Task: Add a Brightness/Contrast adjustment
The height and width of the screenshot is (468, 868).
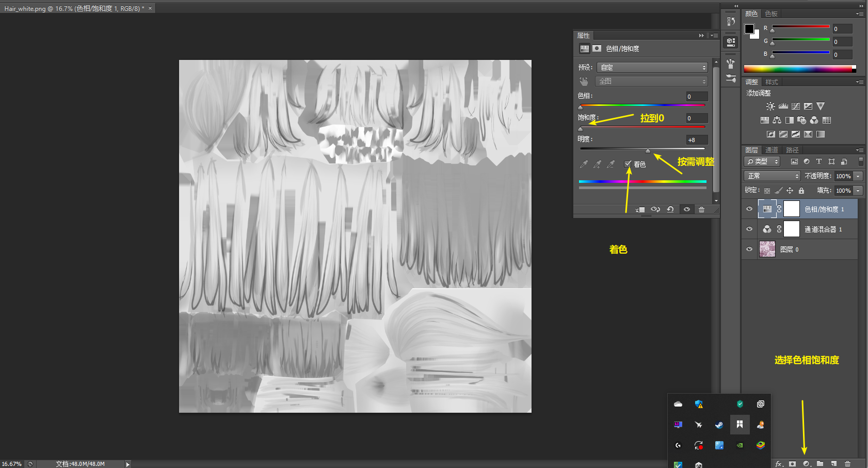Action: [770, 106]
